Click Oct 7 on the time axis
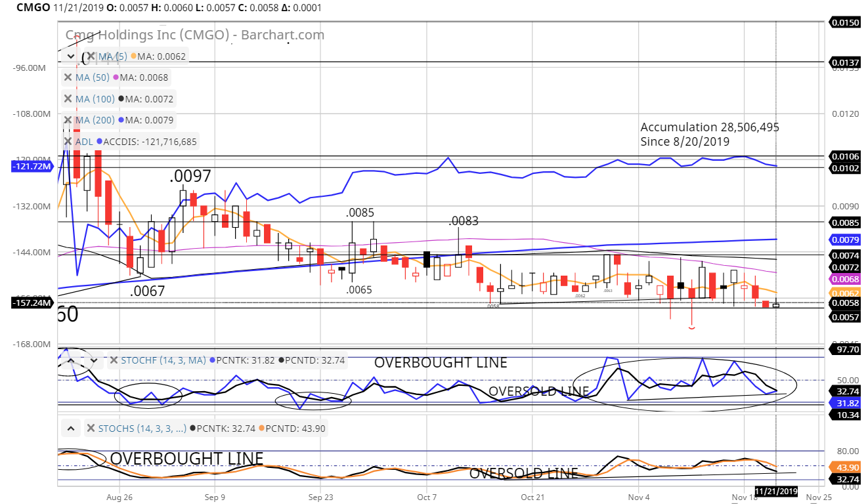The width and height of the screenshot is (868, 504). pyautogui.click(x=427, y=497)
